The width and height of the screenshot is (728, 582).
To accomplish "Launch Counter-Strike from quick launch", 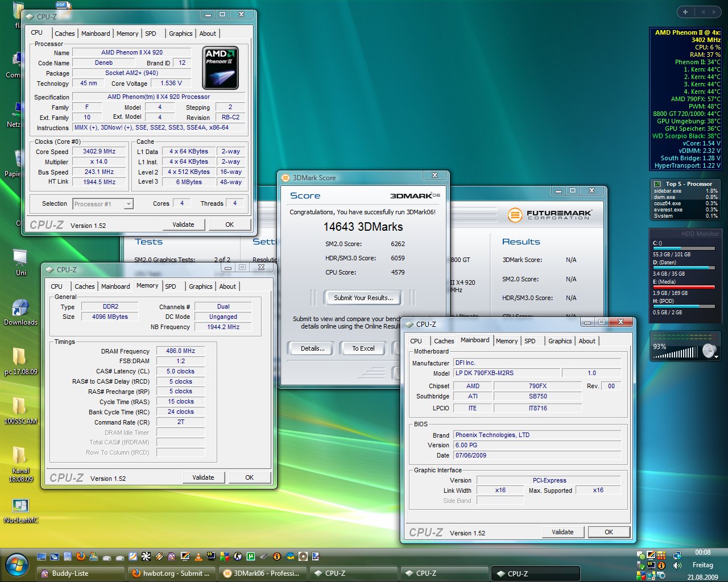I will (238, 556).
